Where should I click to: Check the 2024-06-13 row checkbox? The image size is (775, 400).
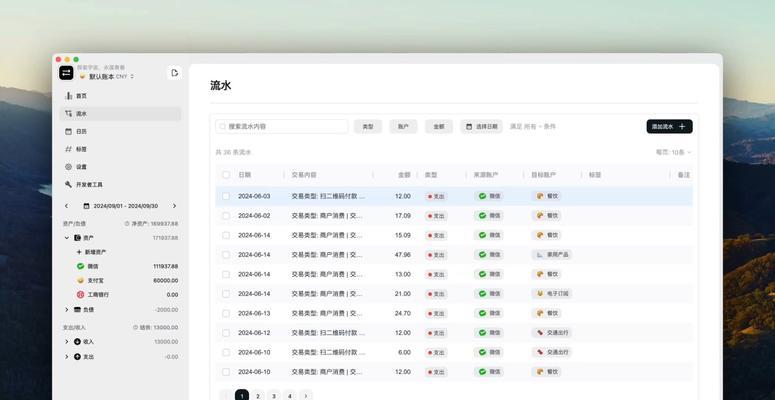tap(226, 313)
